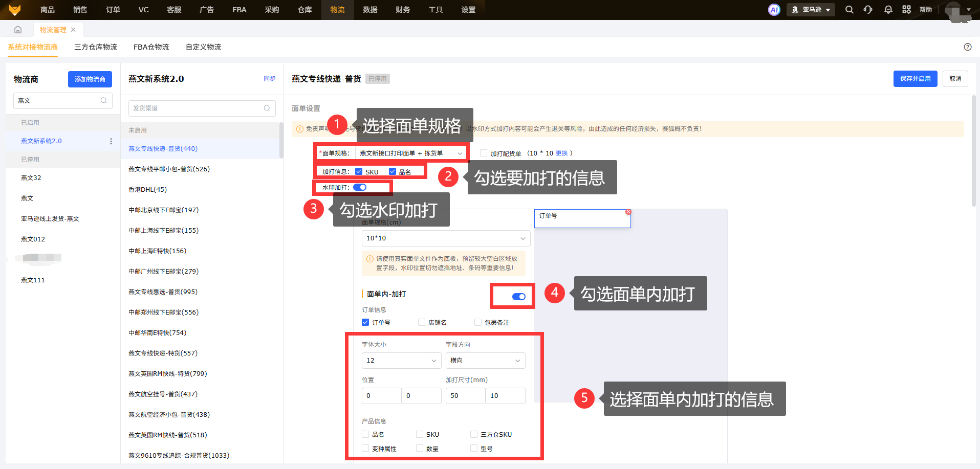The image size is (980, 469).
Task: Click the search icon in 发货渠道 box
Action: (267, 108)
